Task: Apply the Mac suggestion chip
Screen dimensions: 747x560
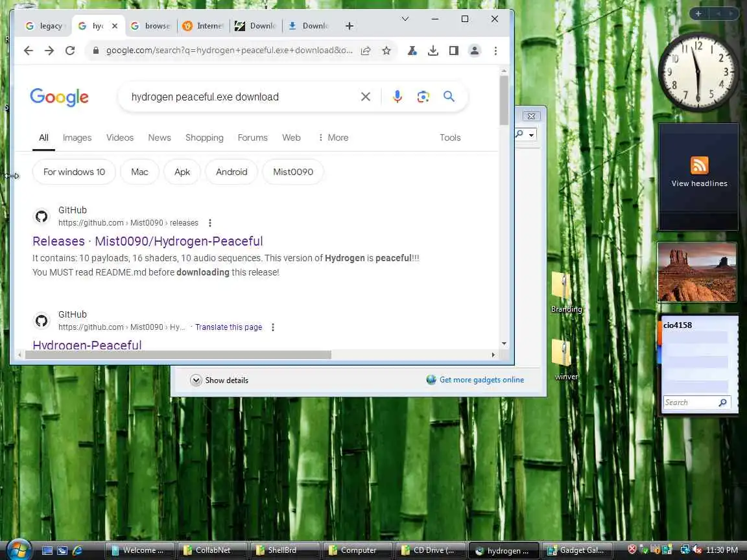Action: (x=139, y=172)
